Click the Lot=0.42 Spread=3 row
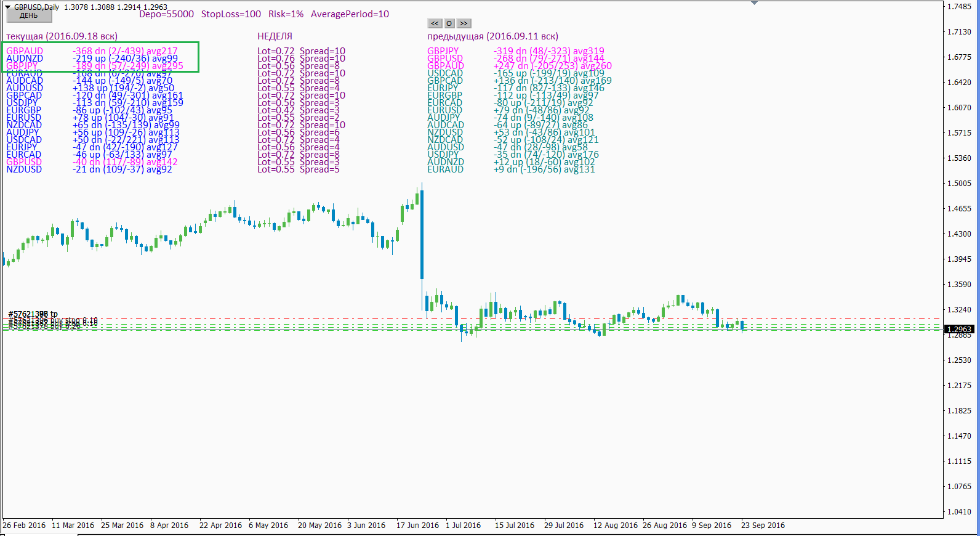 (x=299, y=110)
